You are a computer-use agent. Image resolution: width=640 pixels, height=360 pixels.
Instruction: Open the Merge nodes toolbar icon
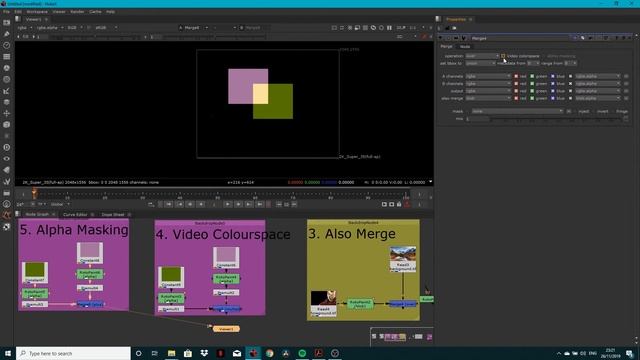(7, 102)
